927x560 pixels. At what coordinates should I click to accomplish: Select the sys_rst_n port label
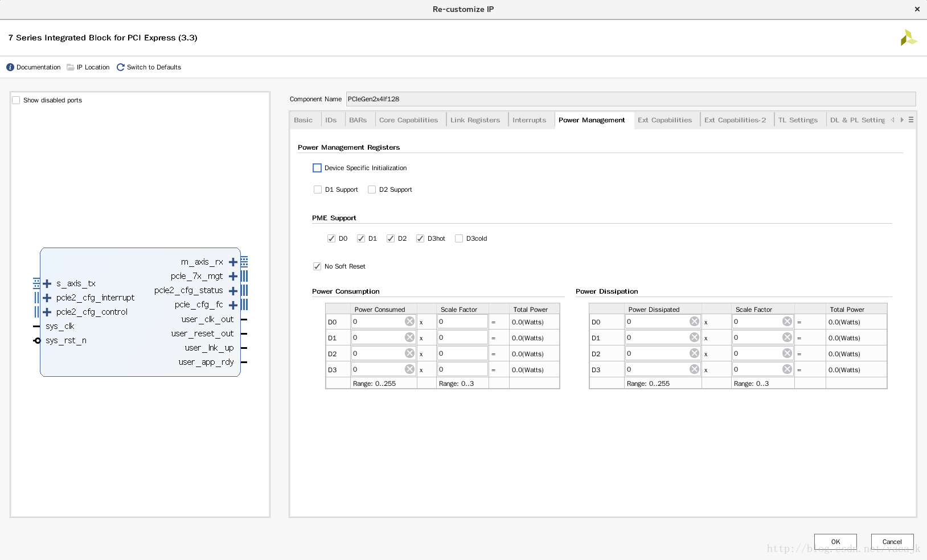coord(66,340)
